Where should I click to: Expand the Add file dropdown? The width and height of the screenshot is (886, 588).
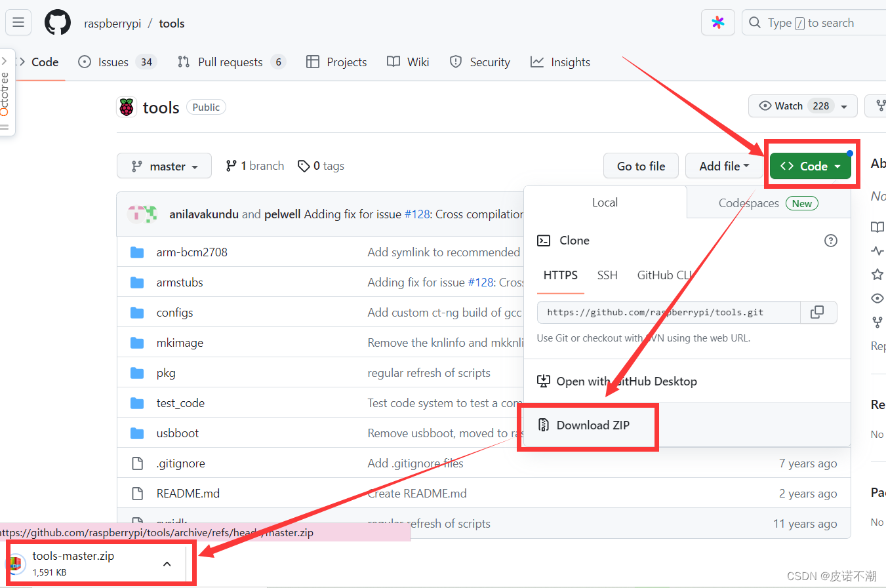click(724, 166)
